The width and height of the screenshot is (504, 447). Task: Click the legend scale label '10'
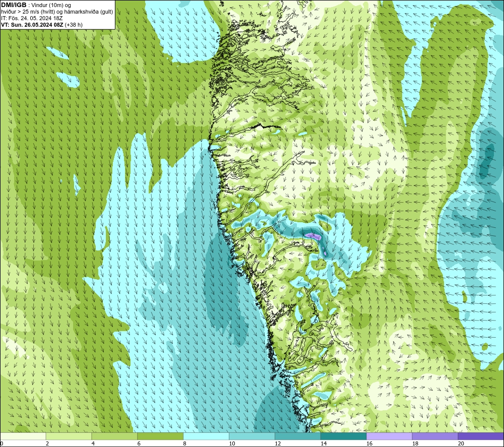pos(232,443)
